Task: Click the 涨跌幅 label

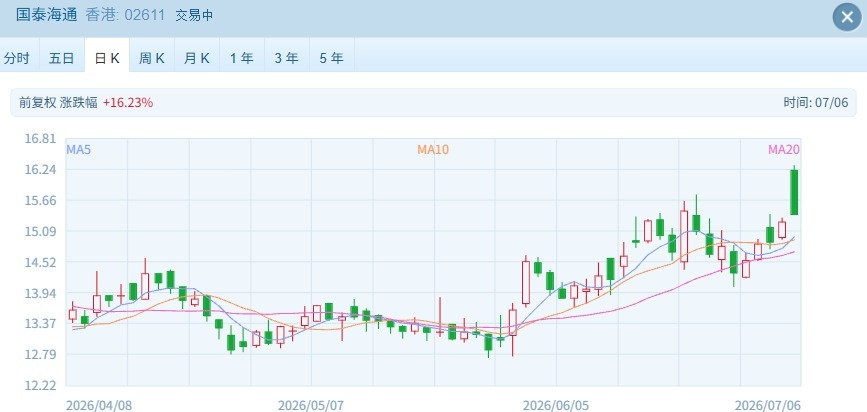Action: (x=79, y=102)
